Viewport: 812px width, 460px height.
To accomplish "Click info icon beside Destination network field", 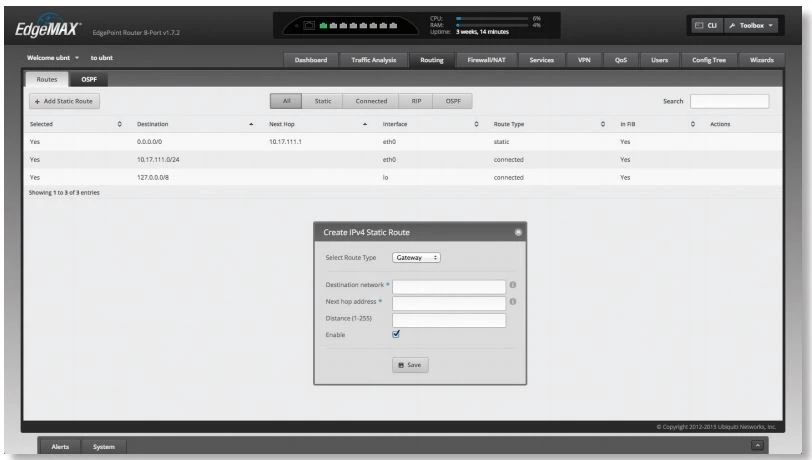I will 513,285.
